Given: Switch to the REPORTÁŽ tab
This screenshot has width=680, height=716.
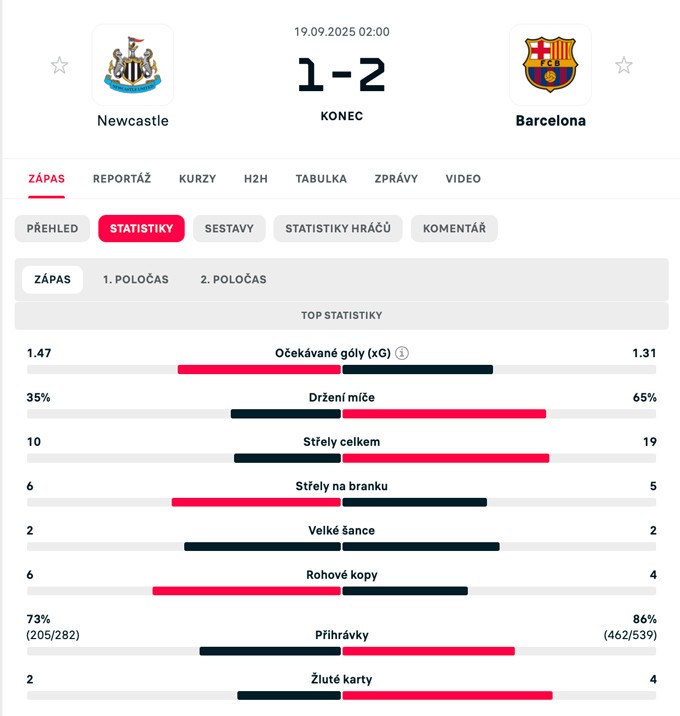Looking at the screenshot, I should point(122,179).
